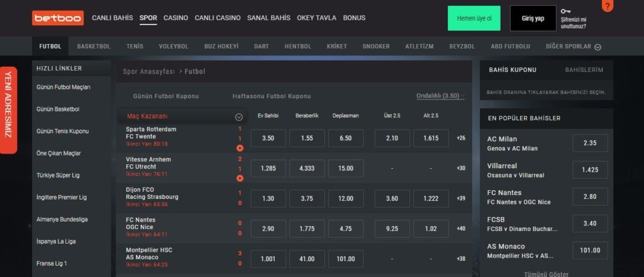The image size is (644, 277).
Task: Select the Basketbol sport tab
Action: pos(94,47)
